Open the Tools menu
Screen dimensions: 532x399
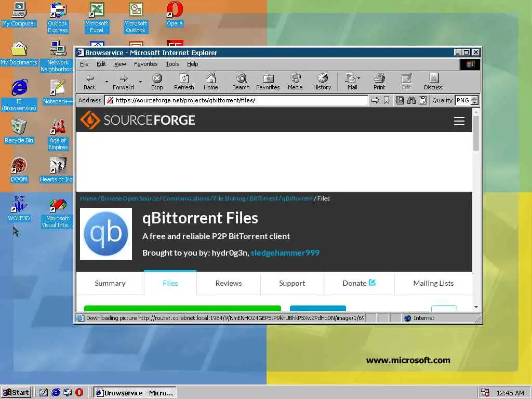point(172,64)
